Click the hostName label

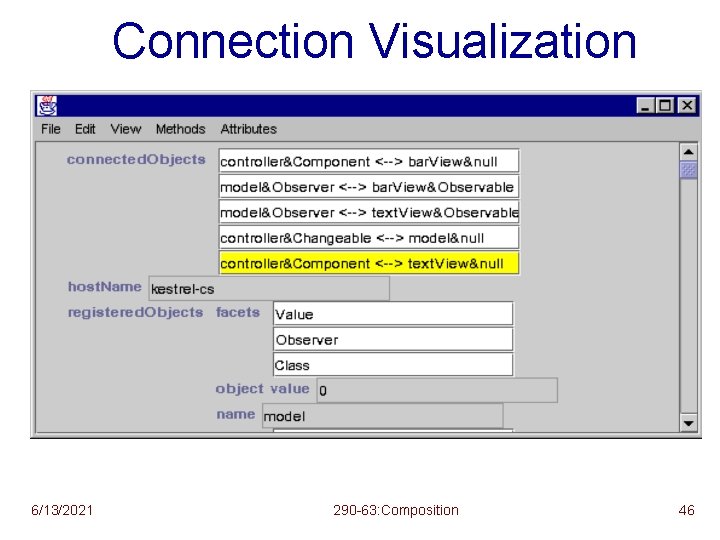(x=105, y=287)
